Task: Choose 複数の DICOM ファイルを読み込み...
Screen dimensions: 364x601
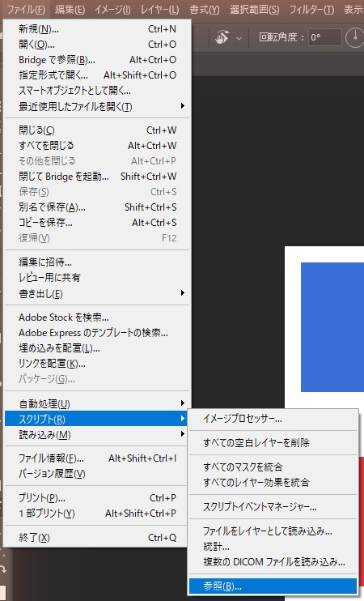Action: [x=273, y=562]
